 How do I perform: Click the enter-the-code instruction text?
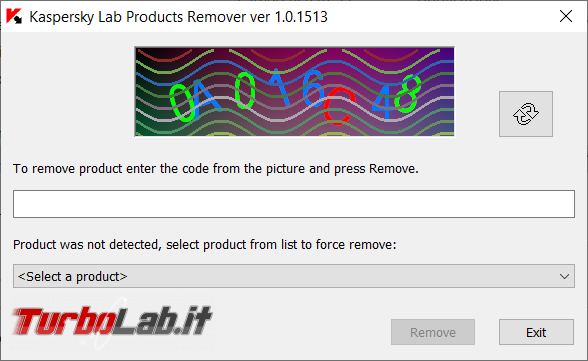click(x=216, y=169)
